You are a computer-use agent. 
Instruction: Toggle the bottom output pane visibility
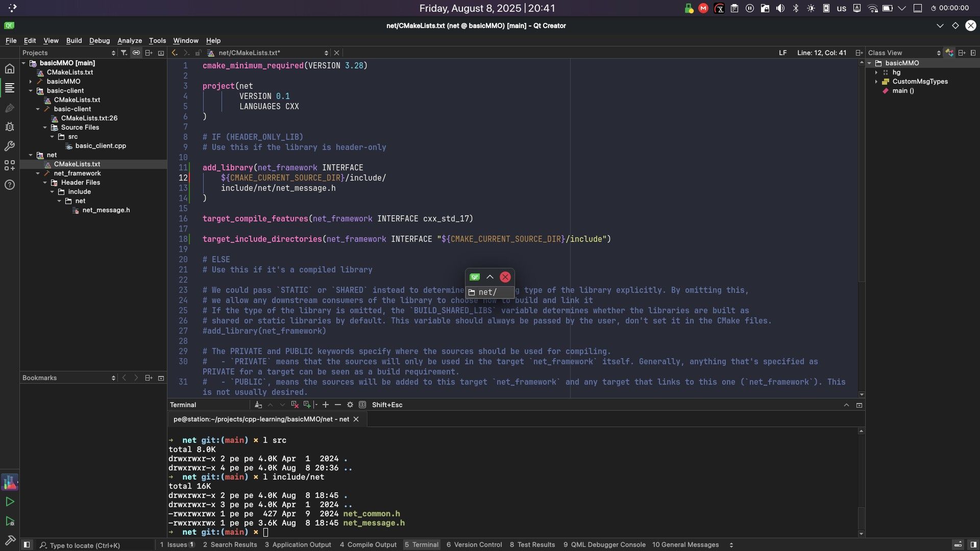coord(958,545)
